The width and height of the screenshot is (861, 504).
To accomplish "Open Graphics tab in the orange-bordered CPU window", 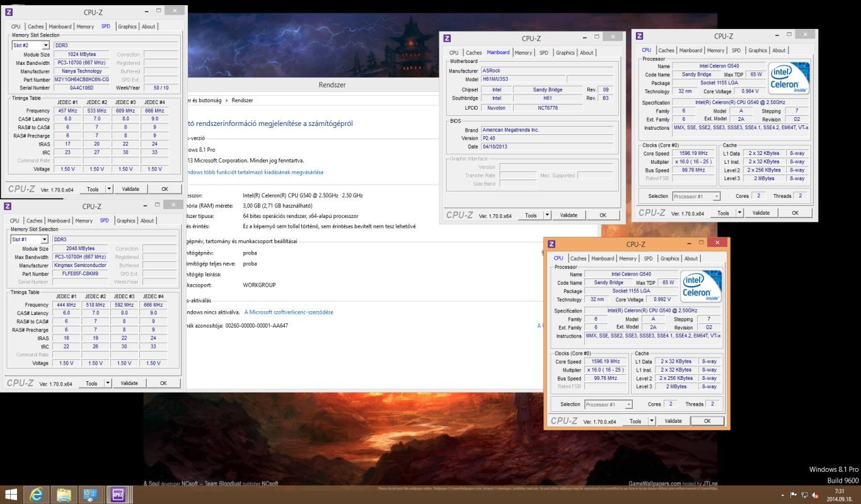I will [669, 258].
